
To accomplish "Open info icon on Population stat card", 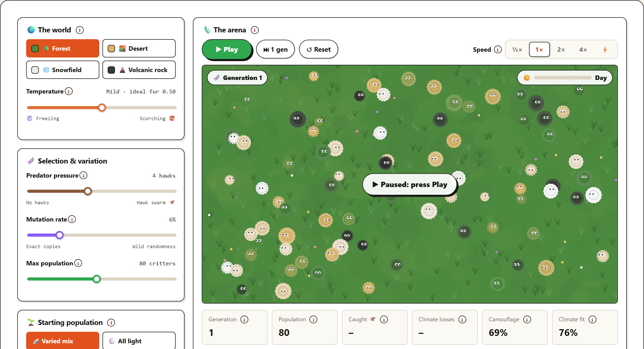I will click(313, 319).
